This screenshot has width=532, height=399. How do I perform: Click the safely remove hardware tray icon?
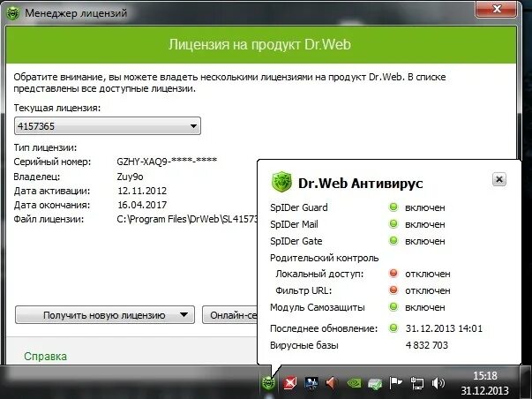pos(375,384)
